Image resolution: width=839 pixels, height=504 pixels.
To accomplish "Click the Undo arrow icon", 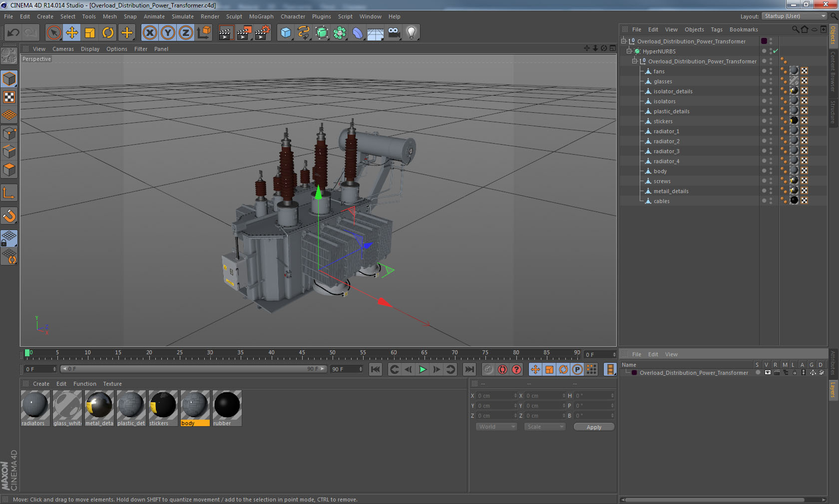I will point(13,33).
